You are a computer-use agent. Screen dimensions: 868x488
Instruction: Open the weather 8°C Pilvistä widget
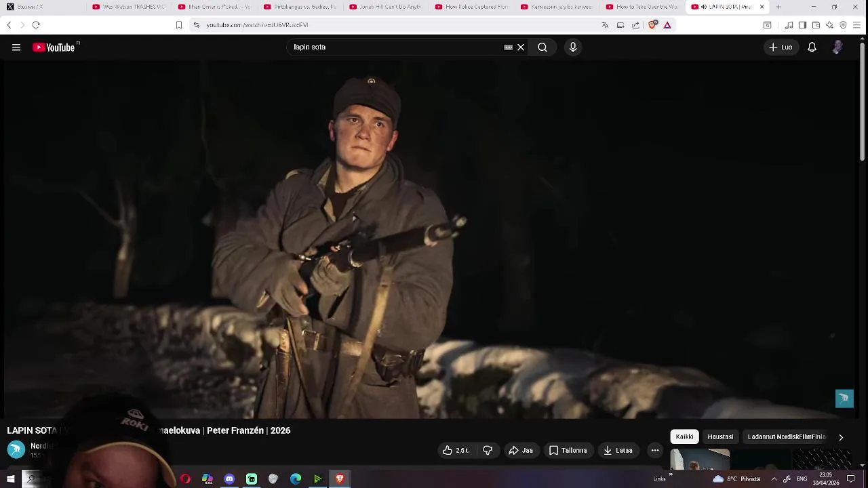click(736, 479)
